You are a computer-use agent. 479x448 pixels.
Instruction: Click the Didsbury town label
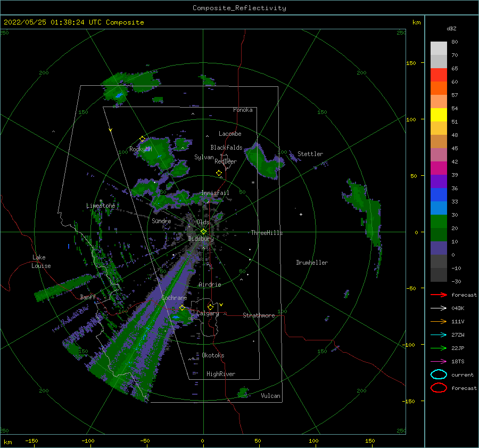click(x=201, y=239)
